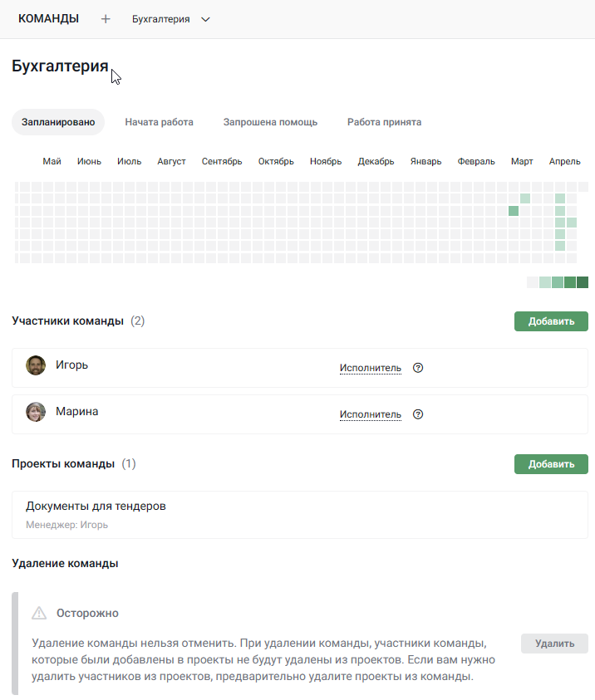Viewport: 595px width, 700px height.
Task: Click the lightest gray legend swatch
Action: (x=533, y=282)
